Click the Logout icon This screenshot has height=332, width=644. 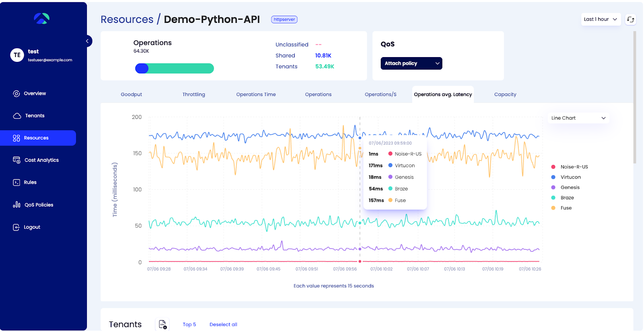click(17, 227)
